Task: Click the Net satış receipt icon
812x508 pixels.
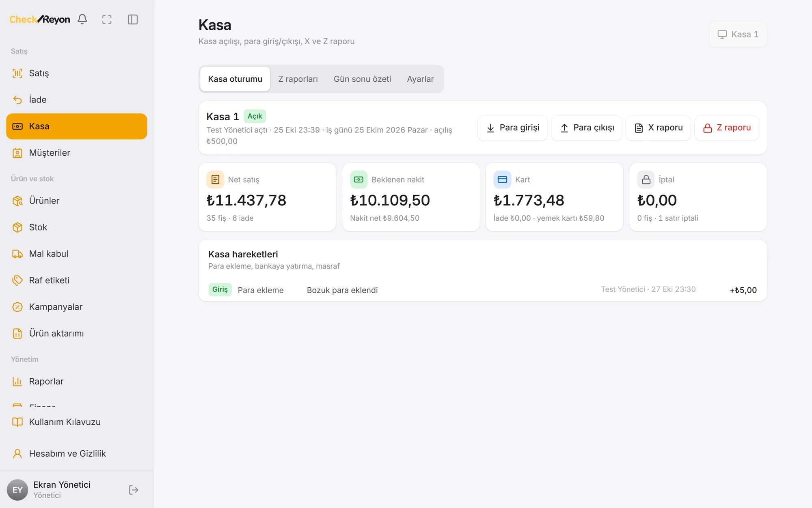Action: (x=215, y=179)
